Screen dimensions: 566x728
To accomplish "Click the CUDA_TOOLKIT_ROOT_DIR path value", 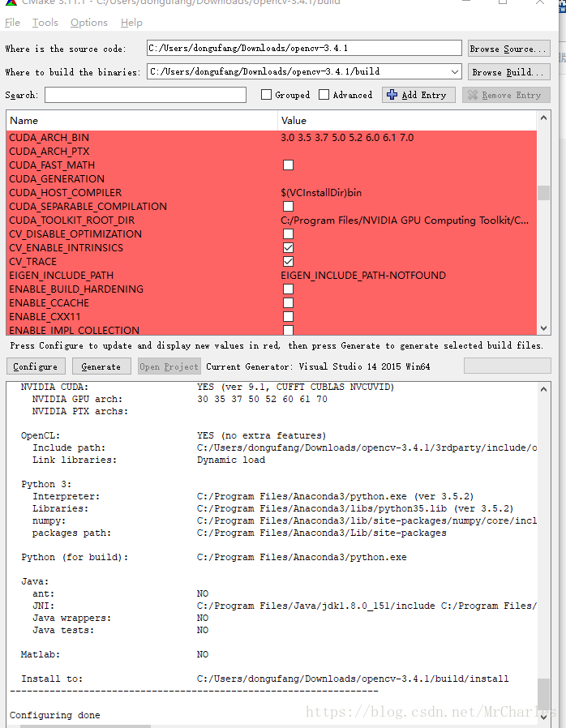I will (x=405, y=220).
